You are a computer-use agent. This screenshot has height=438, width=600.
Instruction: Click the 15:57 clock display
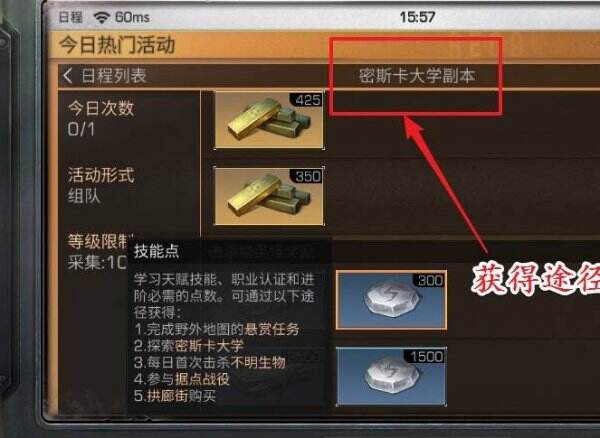tap(417, 17)
